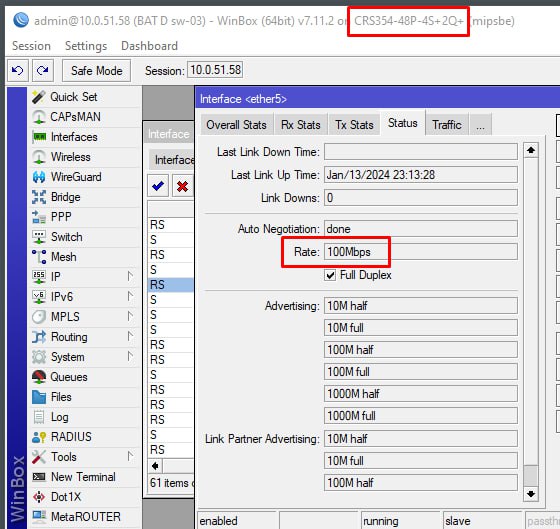Click the 'enabled' status bar entry
Screen dimensions: 560x529
click(x=236, y=521)
